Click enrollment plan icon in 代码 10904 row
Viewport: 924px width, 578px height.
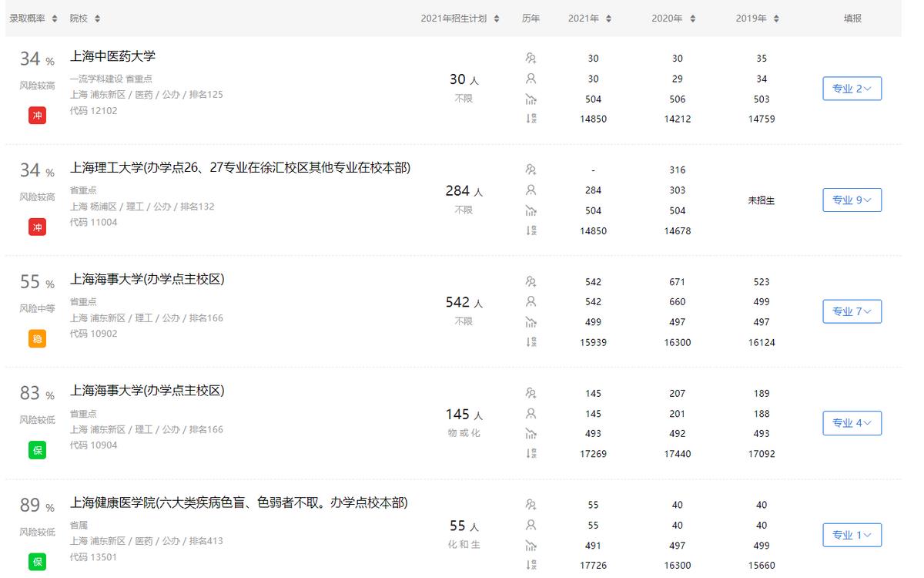(x=531, y=393)
